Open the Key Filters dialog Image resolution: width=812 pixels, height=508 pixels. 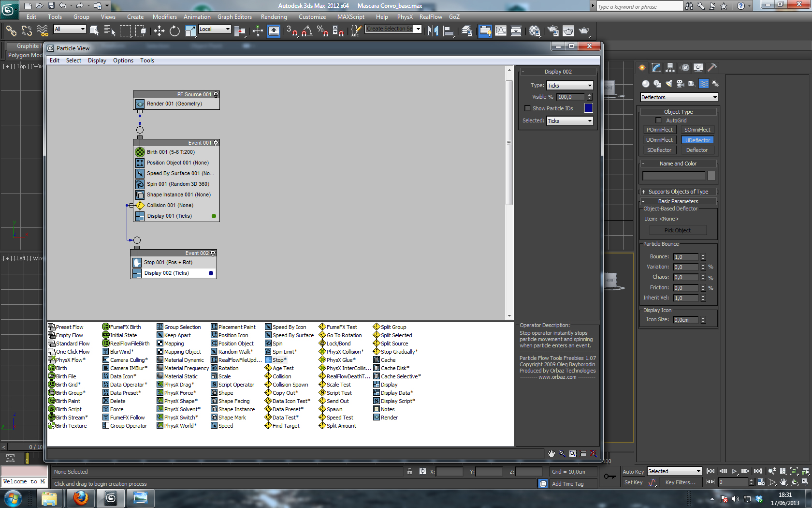[x=680, y=482]
